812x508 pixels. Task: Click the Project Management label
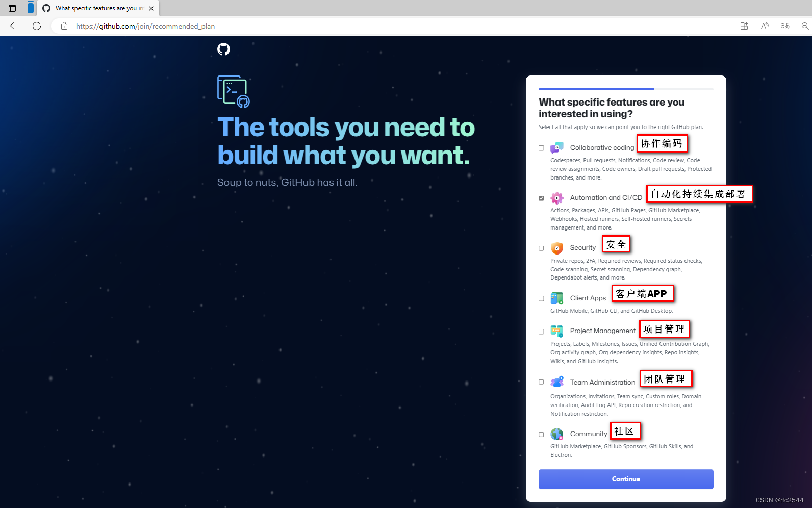click(603, 331)
